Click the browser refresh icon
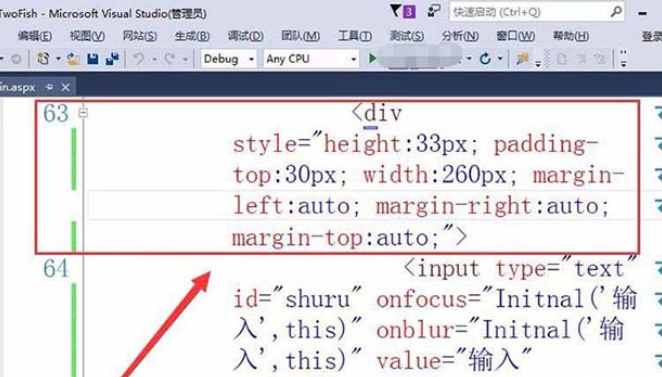Image resolution: width=662 pixels, height=377 pixels. point(485,59)
